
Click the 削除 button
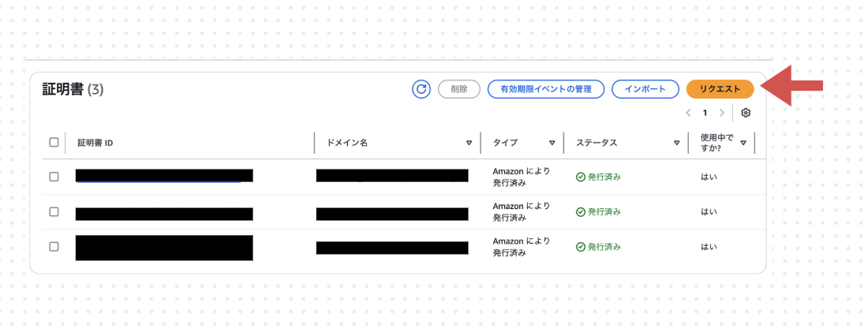pyautogui.click(x=459, y=89)
